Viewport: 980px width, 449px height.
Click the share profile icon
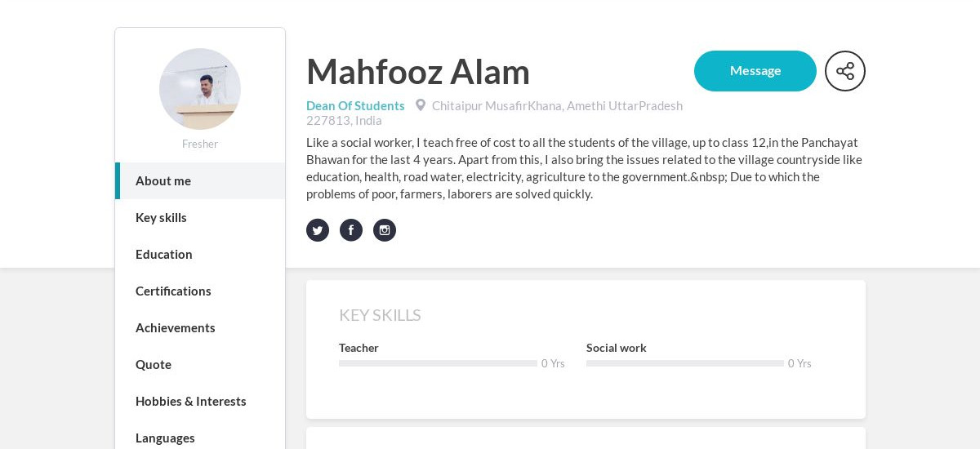845,71
